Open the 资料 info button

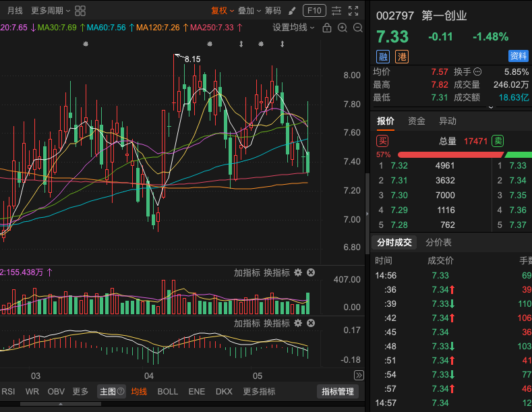519,56
